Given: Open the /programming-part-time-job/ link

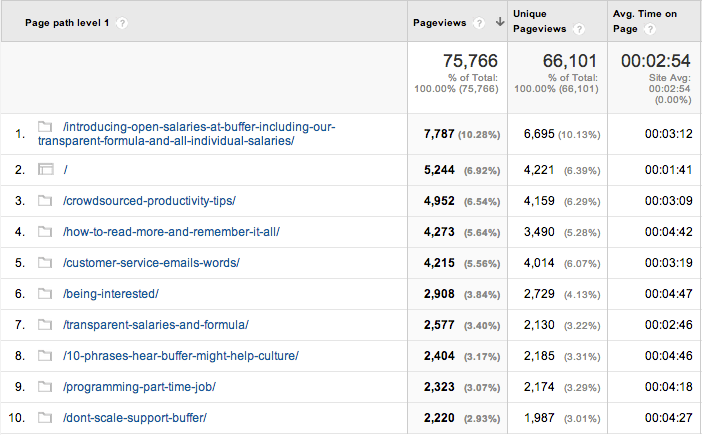Looking at the screenshot, I should pyautogui.click(x=139, y=387).
